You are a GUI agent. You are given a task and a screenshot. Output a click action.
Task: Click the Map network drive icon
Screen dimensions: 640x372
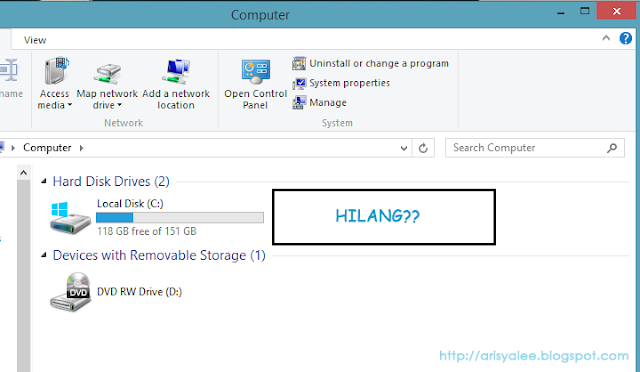click(x=107, y=74)
